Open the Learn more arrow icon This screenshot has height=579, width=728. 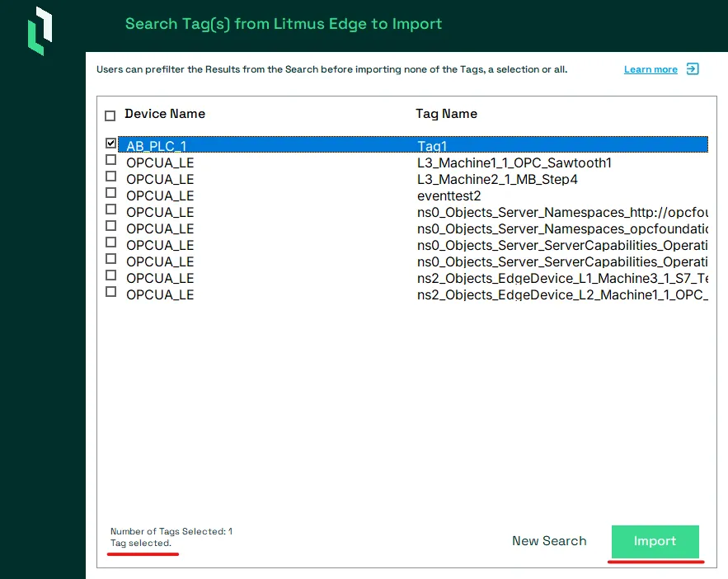(x=693, y=69)
